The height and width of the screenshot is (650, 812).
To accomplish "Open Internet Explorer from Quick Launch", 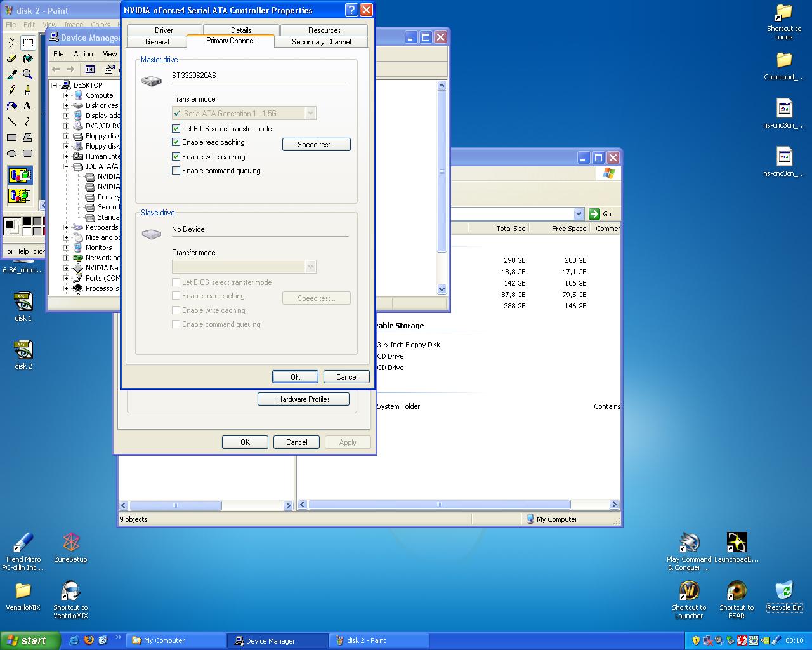I will 74,640.
